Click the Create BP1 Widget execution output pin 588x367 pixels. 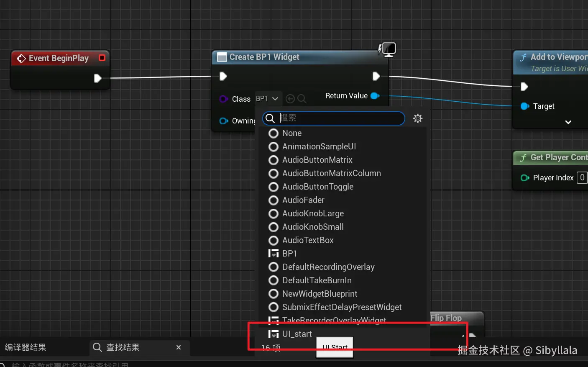click(376, 76)
